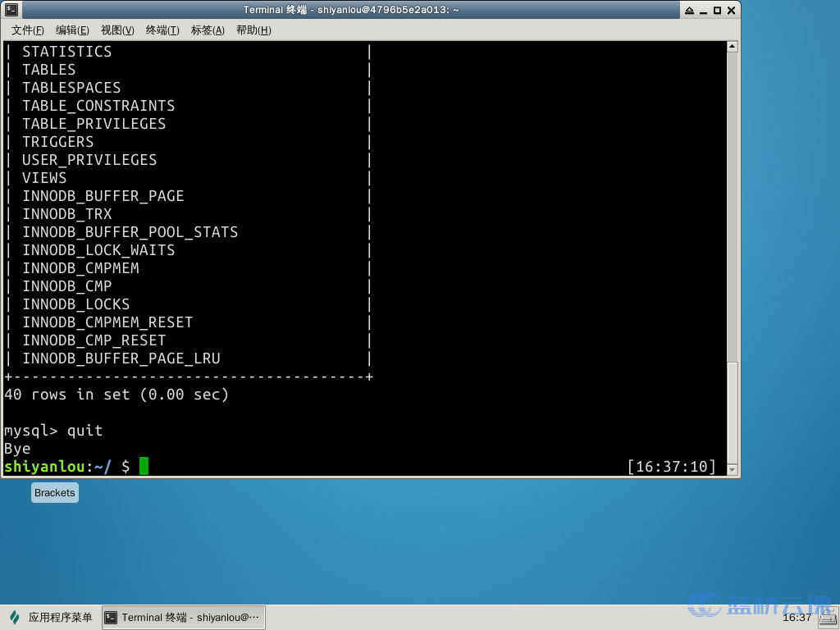Open the 终端(T) menu

tap(162, 30)
